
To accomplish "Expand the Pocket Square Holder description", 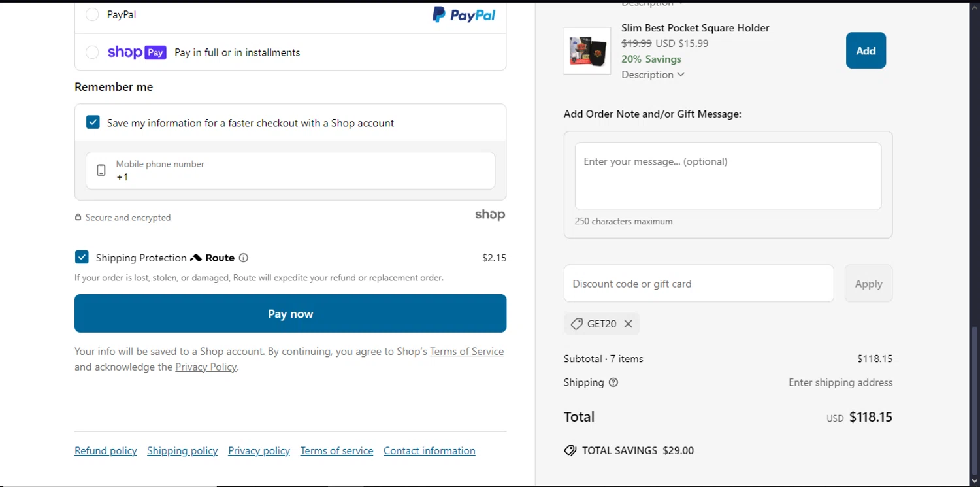I will pos(653,75).
